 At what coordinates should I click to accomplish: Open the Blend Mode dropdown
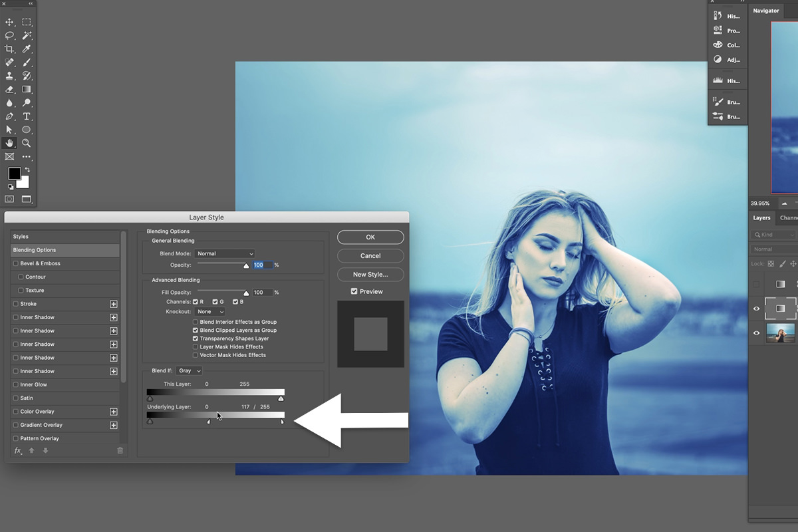(x=225, y=253)
